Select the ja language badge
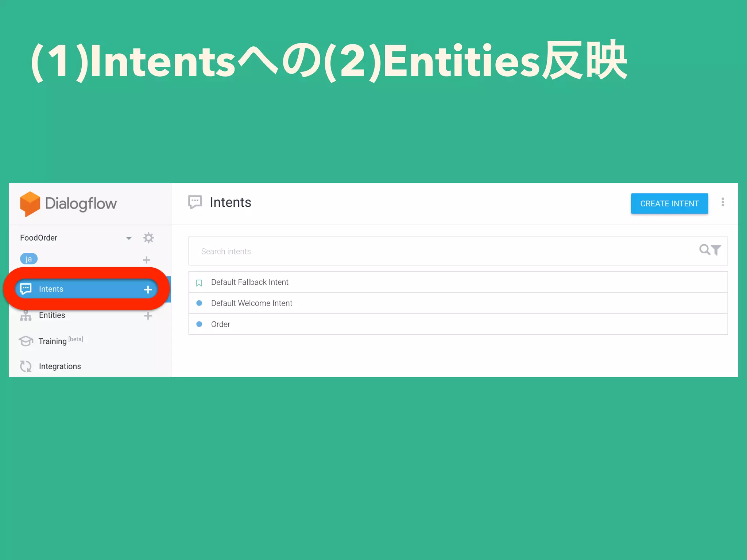Screen dimensions: 747x560 (29, 259)
